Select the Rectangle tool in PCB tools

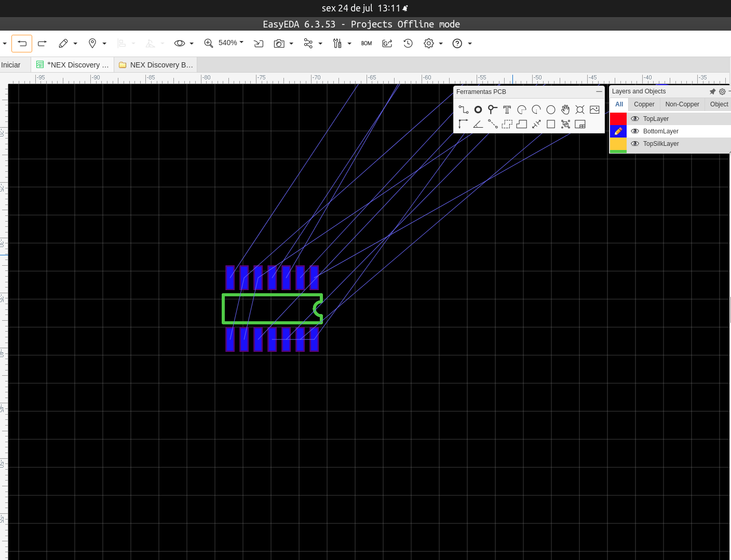click(x=551, y=124)
